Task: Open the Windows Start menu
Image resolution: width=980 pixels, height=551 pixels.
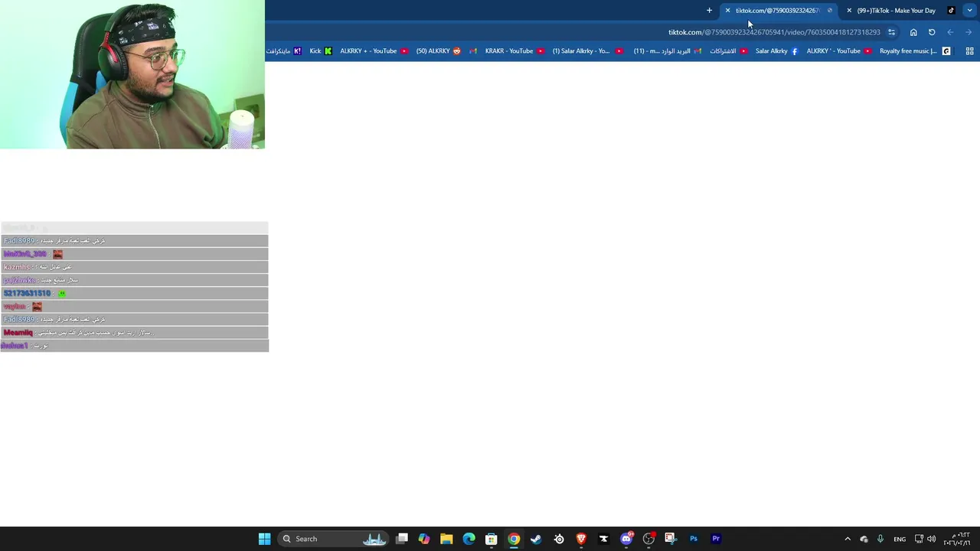Action: [264, 539]
